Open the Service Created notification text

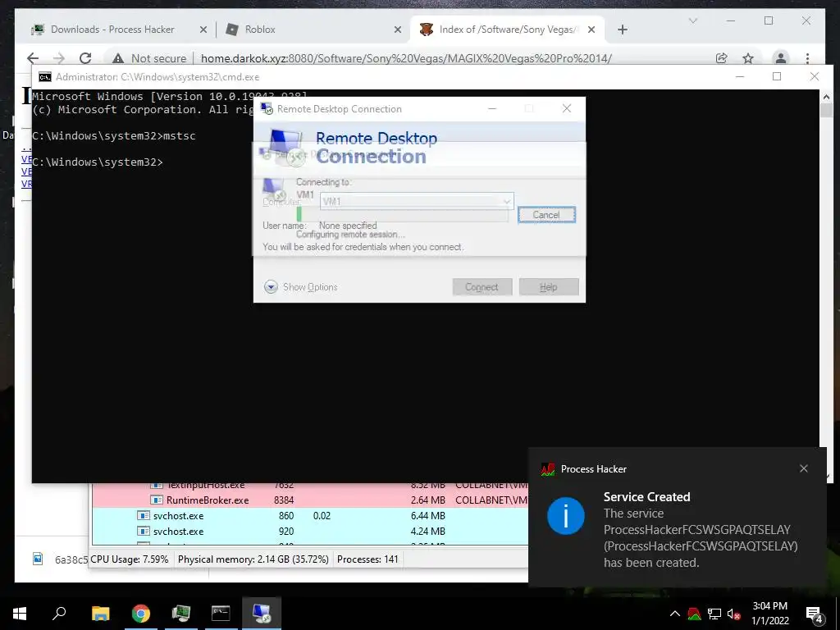click(701, 530)
